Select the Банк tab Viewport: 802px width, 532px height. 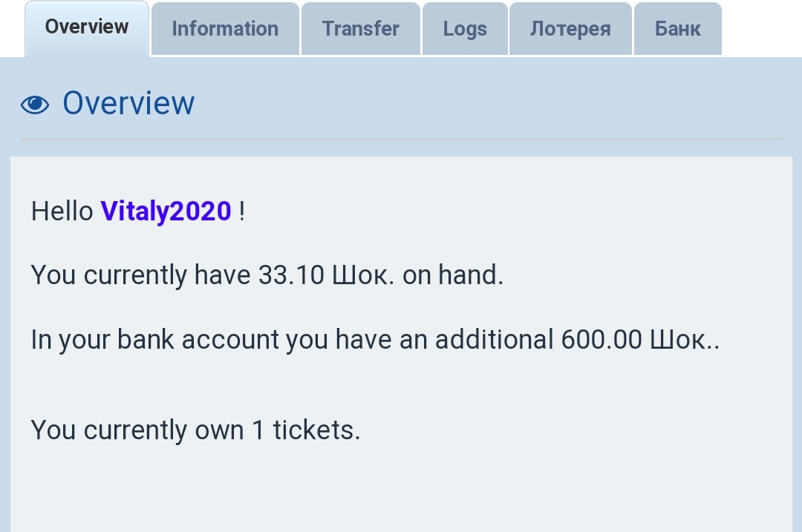tap(677, 29)
